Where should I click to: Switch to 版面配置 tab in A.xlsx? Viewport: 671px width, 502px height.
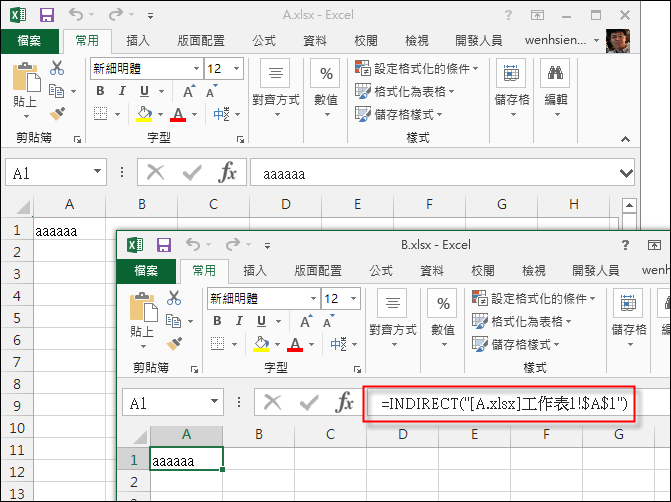(201, 41)
